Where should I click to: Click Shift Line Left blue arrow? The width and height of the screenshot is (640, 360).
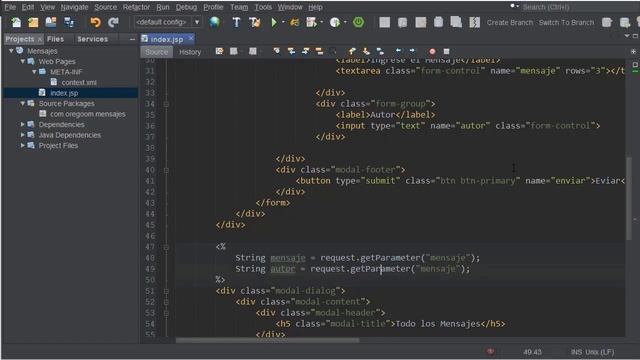(x=398, y=51)
